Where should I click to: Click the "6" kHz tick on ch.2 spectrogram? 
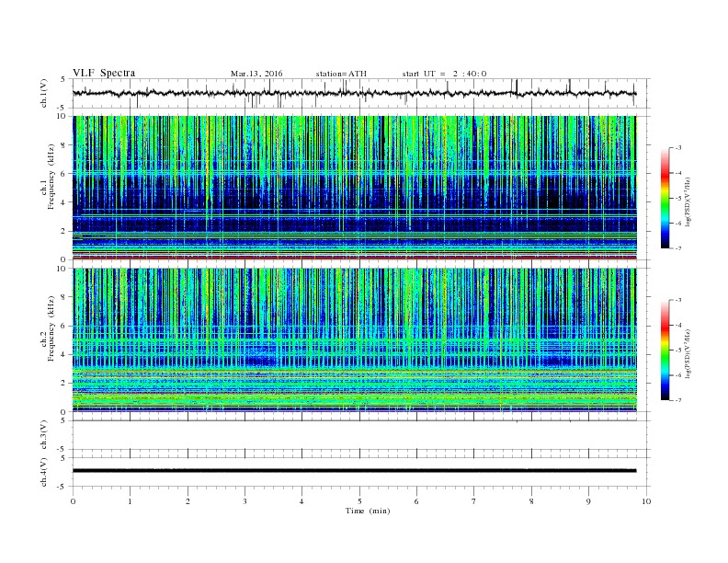click(63, 326)
